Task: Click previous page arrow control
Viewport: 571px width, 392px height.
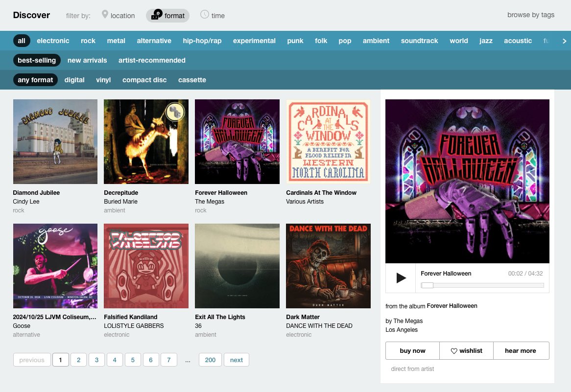Action: coord(31,360)
